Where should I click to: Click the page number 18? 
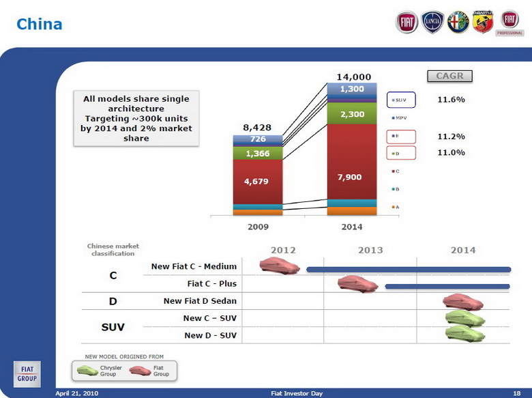pos(517,393)
